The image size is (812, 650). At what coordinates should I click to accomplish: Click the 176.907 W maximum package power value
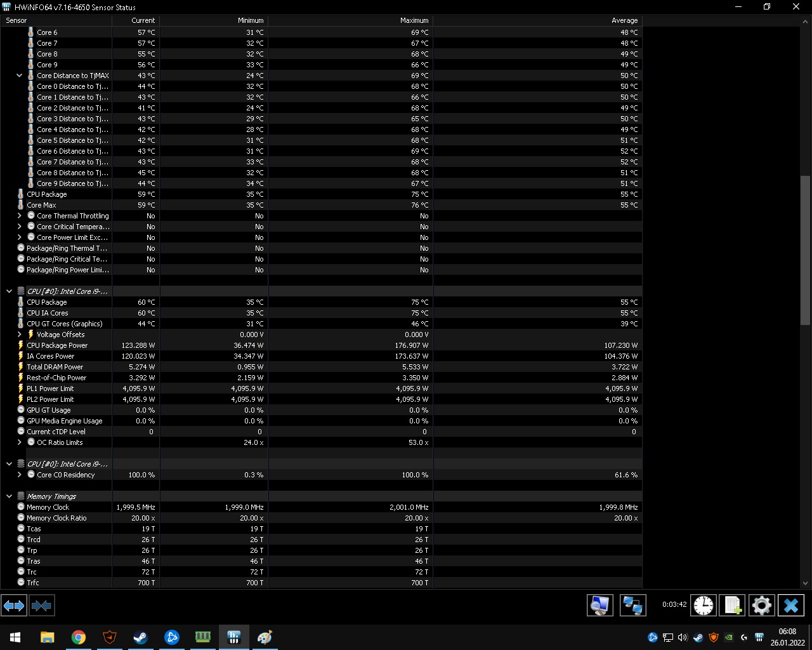point(412,345)
